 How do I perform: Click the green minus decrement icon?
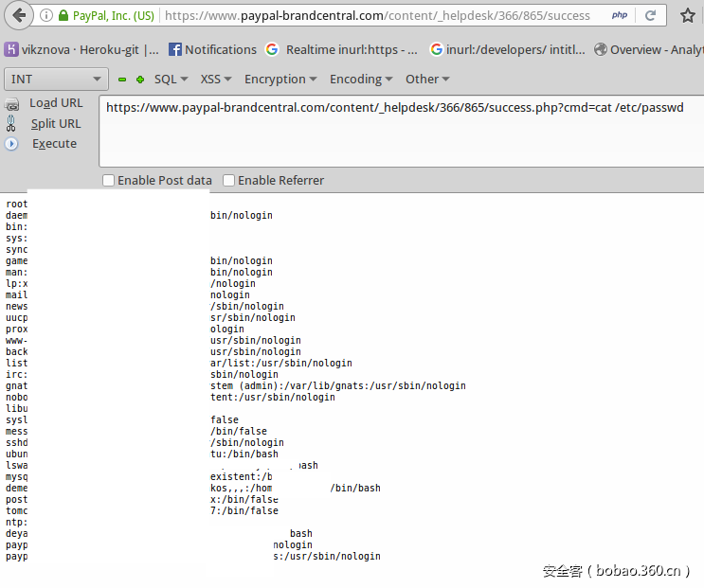pos(122,80)
